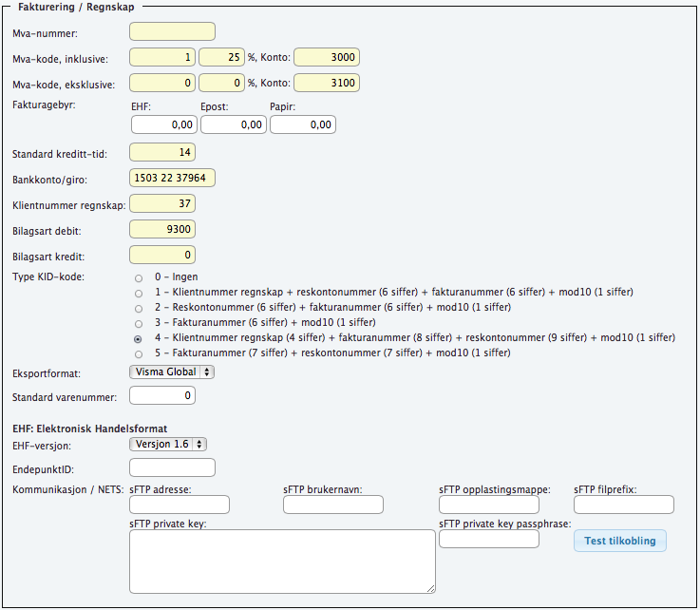Click the Bilagsart debit field
This screenshot has width=700, height=610.
point(162,229)
